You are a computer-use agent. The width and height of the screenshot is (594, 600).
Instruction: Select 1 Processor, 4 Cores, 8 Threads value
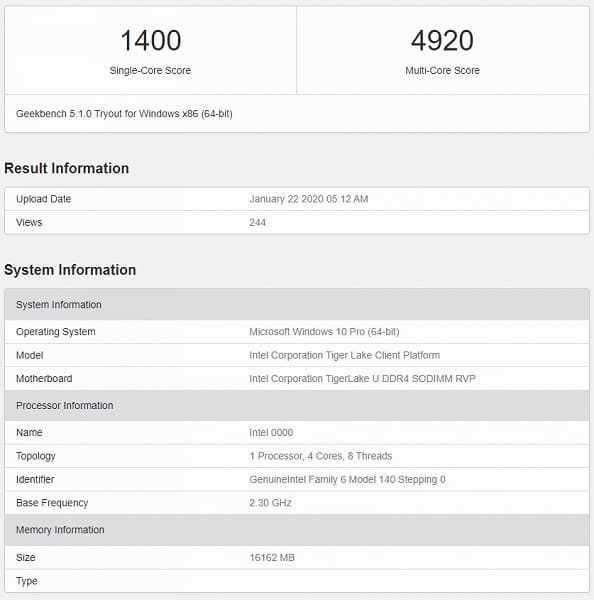[x=321, y=456]
